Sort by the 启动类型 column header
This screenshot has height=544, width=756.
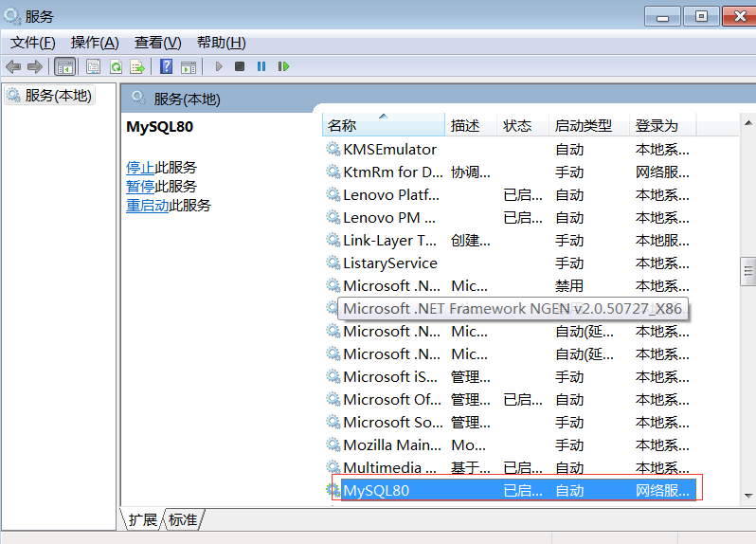point(589,125)
